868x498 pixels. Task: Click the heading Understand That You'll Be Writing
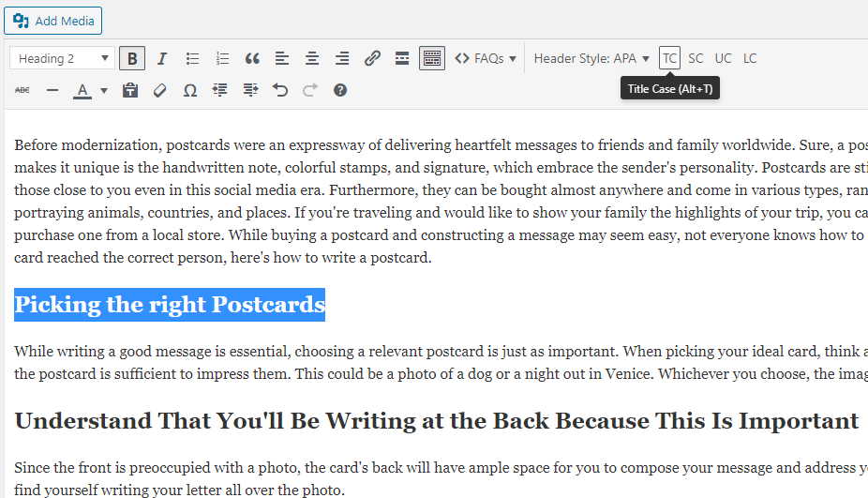[436, 421]
